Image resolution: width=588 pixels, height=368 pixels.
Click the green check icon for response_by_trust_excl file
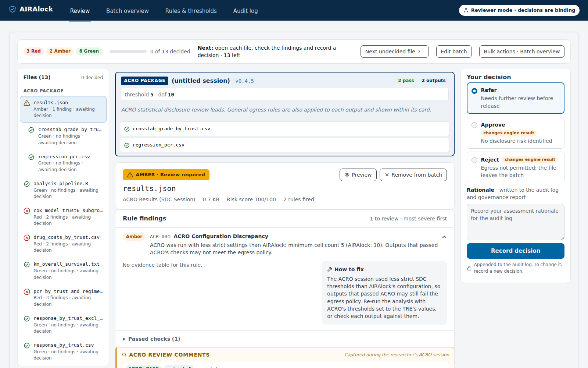click(x=27, y=319)
